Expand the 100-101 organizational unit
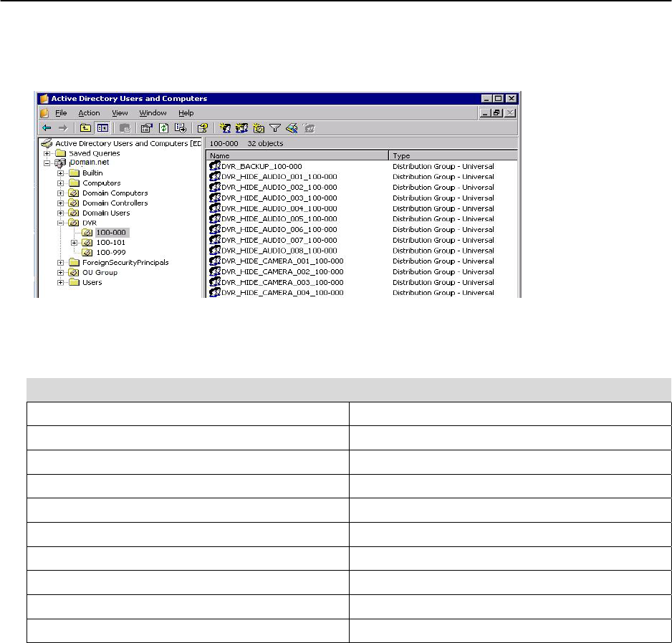This screenshot has height=643, width=672. click(75, 243)
